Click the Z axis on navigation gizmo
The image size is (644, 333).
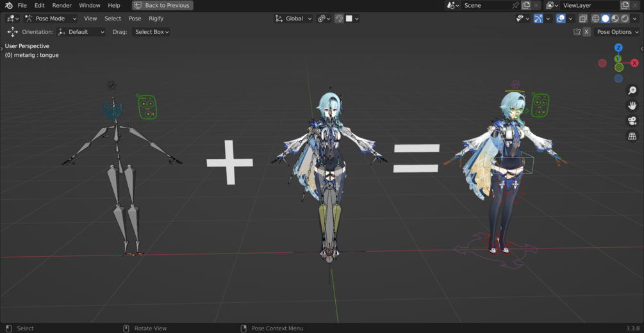point(618,47)
